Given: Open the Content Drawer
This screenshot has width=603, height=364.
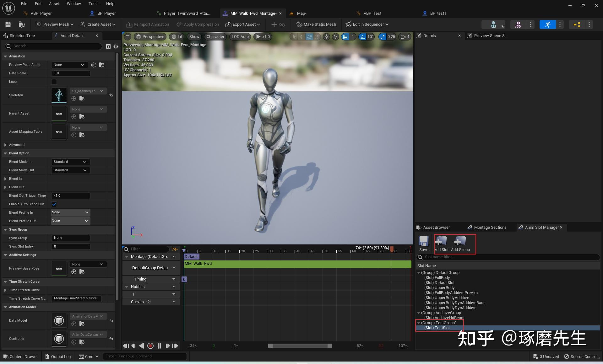Looking at the screenshot, I should pyautogui.click(x=20, y=357).
